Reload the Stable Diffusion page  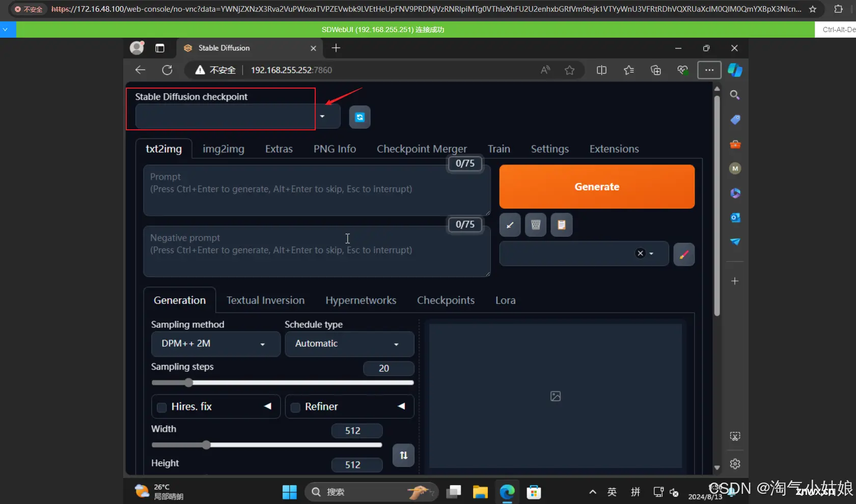(x=167, y=70)
